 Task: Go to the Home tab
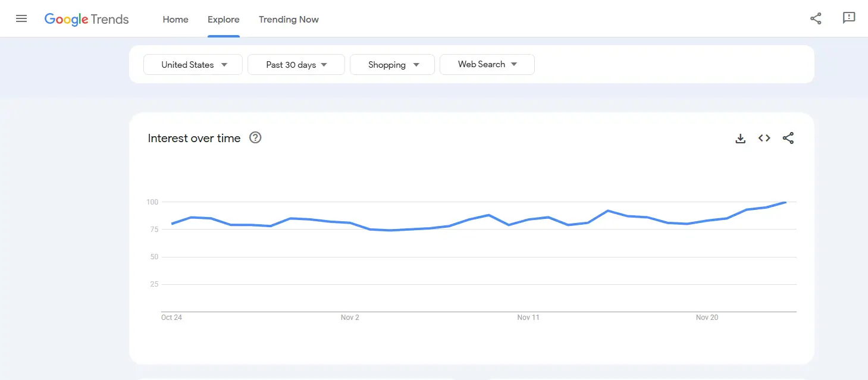[176, 19]
